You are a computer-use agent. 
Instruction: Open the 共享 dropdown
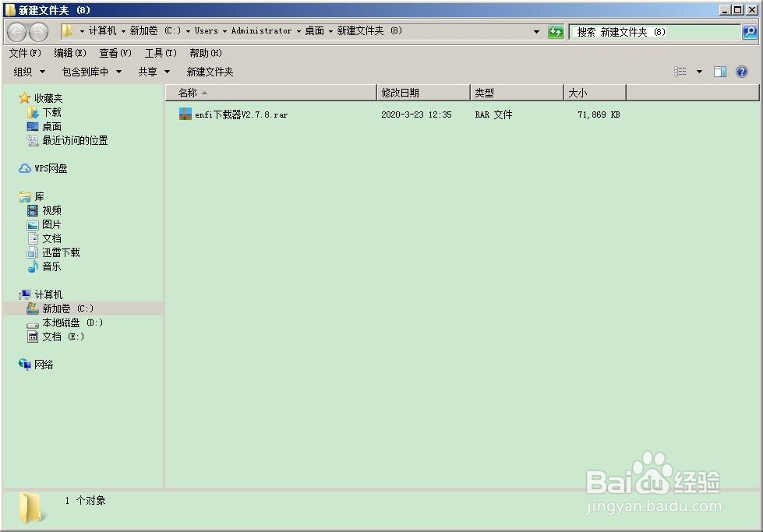pyautogui.click(x=154, y=72)
